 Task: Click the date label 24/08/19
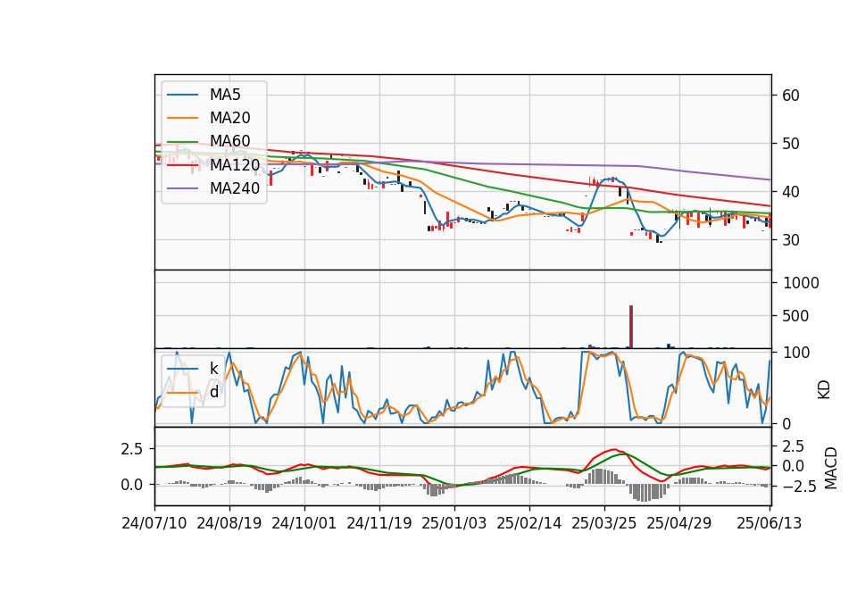pyautogui.click(x=229, y=523)
